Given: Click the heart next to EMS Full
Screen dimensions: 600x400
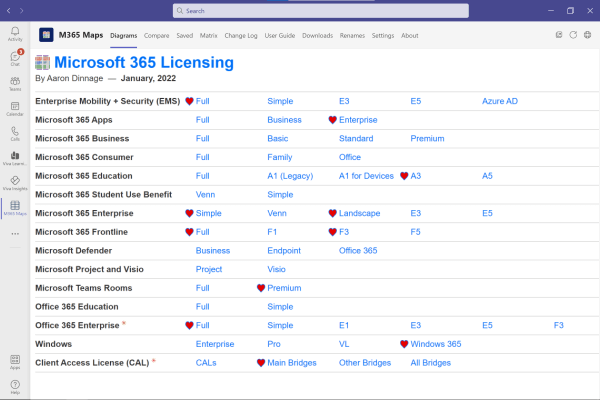Looking at the screenshot, I should tap(189, 101).
